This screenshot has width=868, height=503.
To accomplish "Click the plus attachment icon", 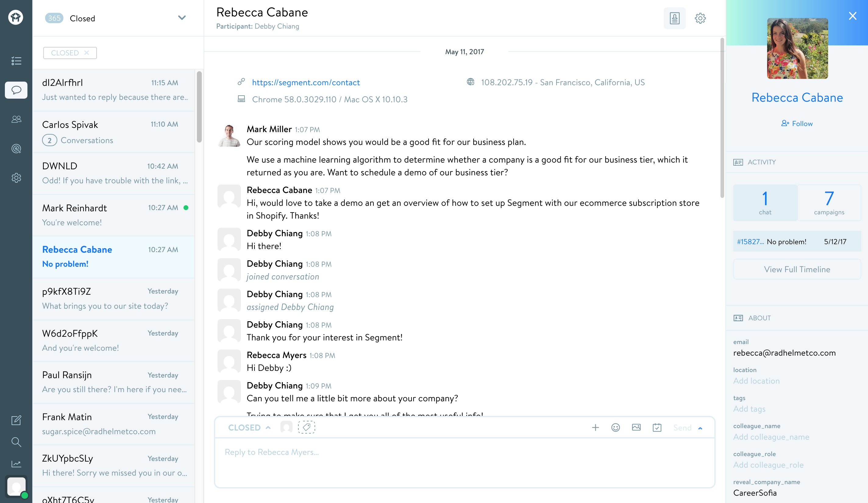I will (595, 428).
